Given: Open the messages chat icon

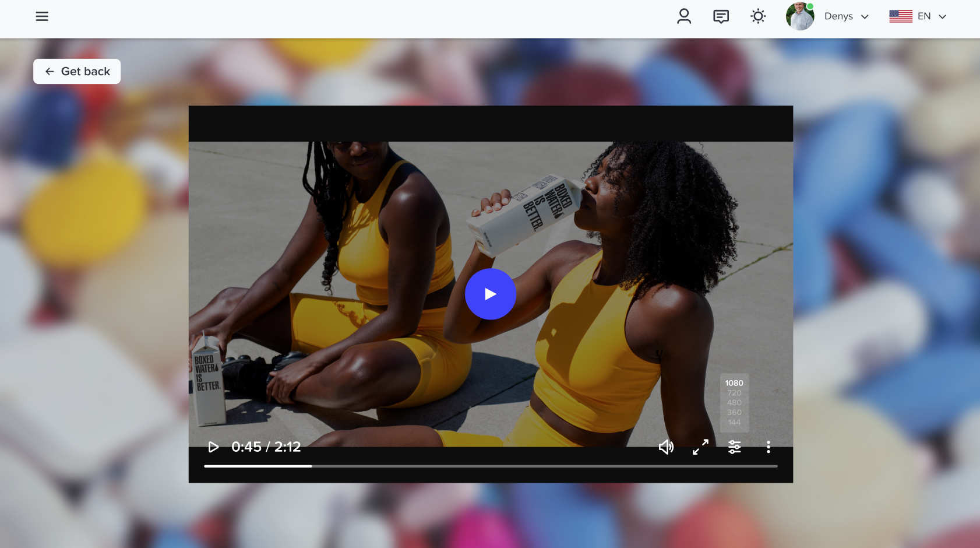Looking at the screenshot, I should (721, 16).
